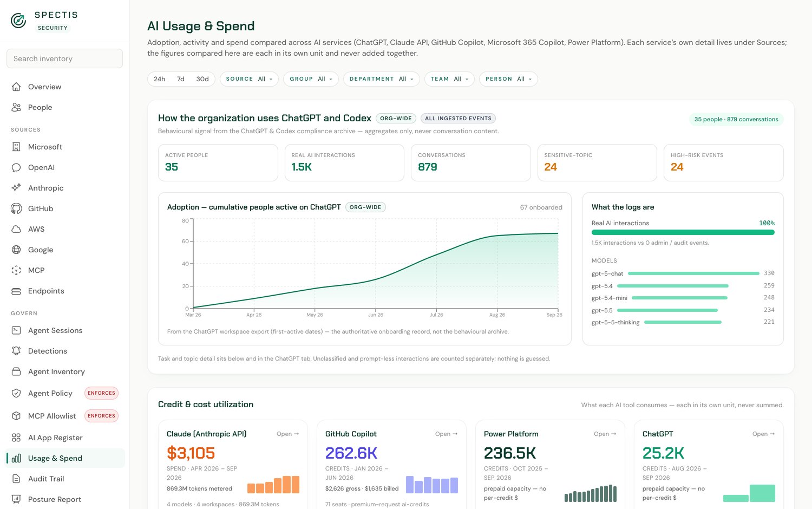812x509 pixels.
Task: Go to Usage & Spend page
Action: (65, 458)
